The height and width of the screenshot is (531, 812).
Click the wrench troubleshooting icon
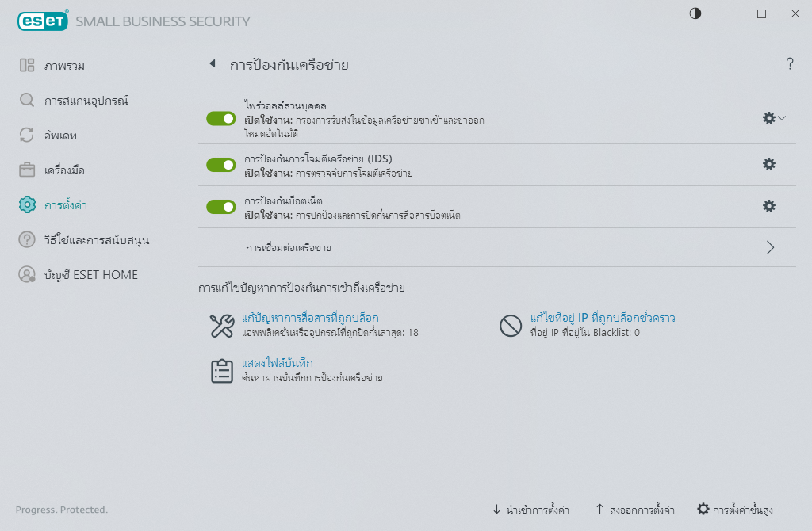pos(222,326)
